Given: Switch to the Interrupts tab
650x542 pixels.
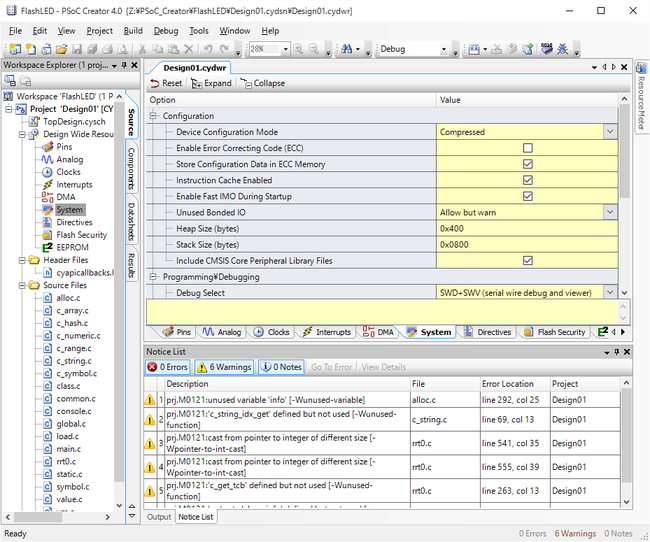Looking at the screenshot, I should pyautogui.click(x=333, y=332).
